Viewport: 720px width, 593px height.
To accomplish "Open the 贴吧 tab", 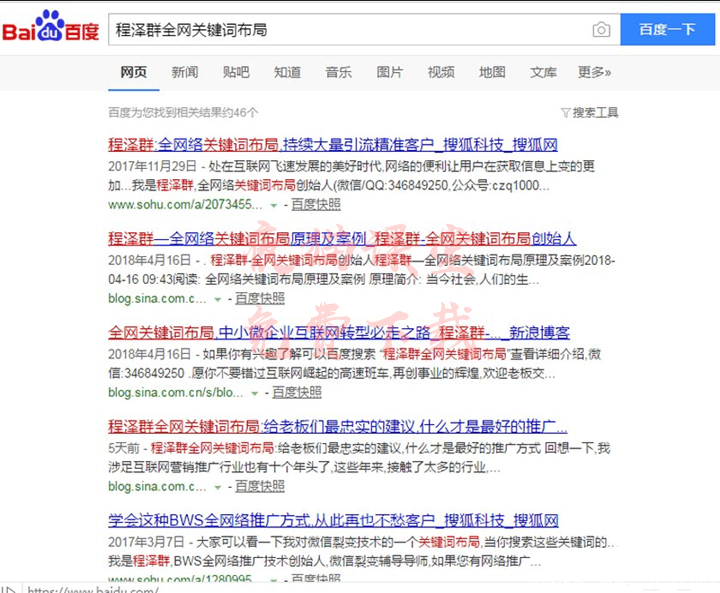I will tap(236, 72).
